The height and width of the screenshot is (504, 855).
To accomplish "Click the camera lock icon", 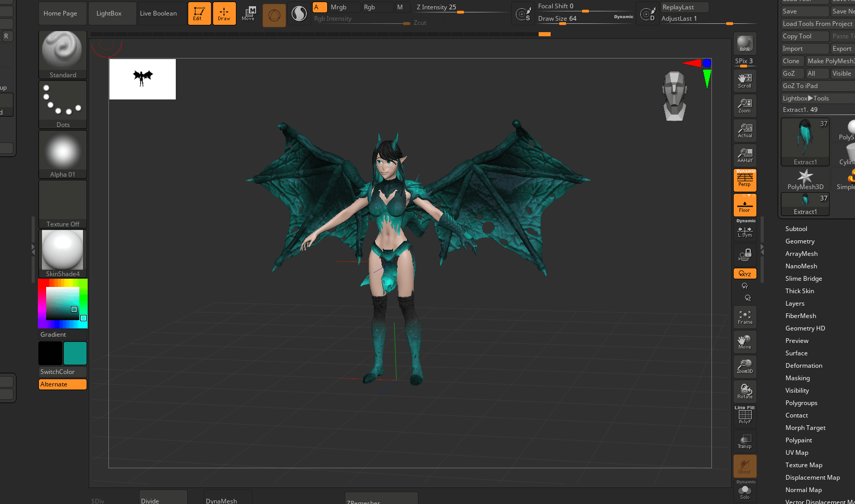I will point(745,255).
